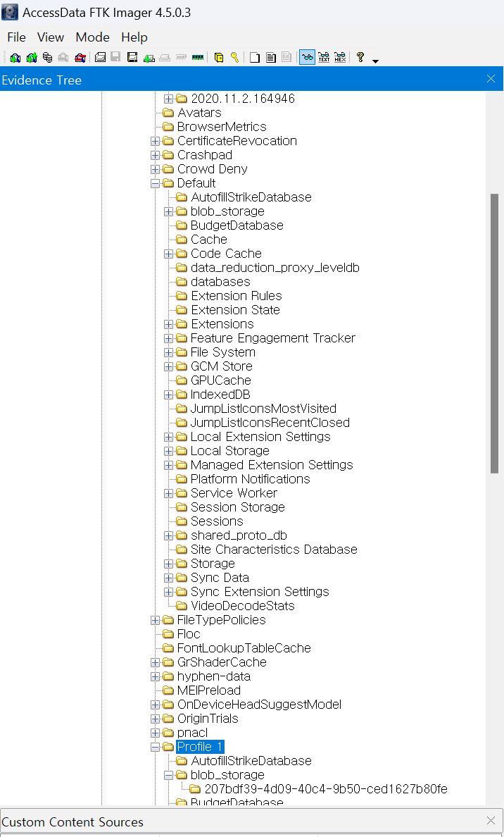
Task: Collapse the Profile 1 folder node
Action: point(155,747)
